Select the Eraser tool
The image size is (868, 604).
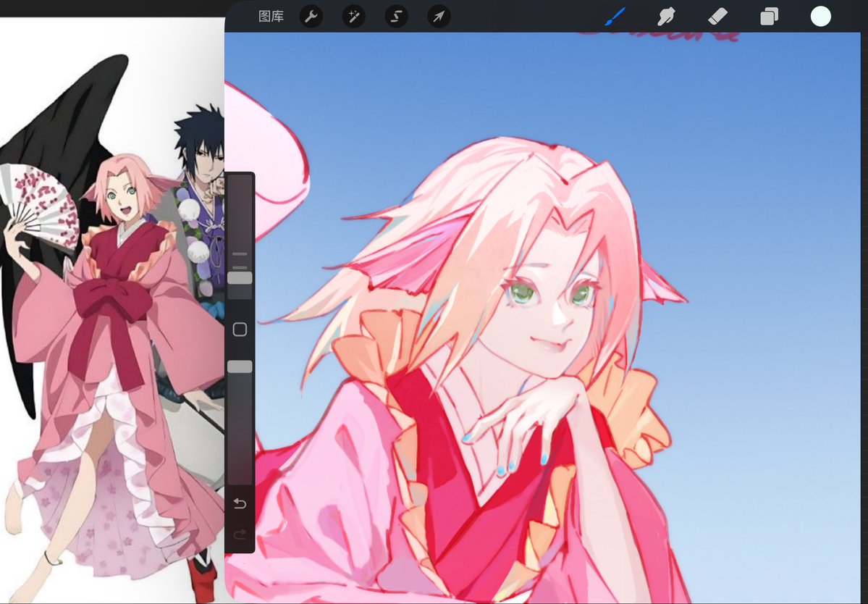717,17
